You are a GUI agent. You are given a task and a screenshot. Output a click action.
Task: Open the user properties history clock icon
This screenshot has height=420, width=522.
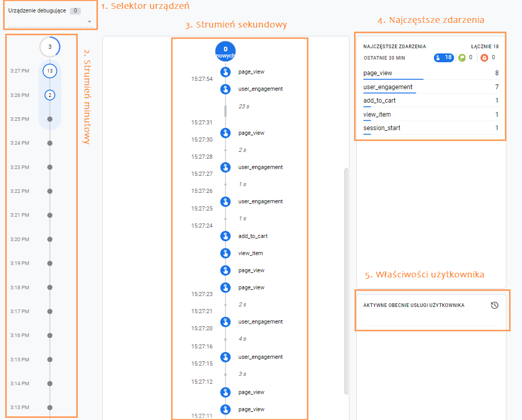point(495,305)
